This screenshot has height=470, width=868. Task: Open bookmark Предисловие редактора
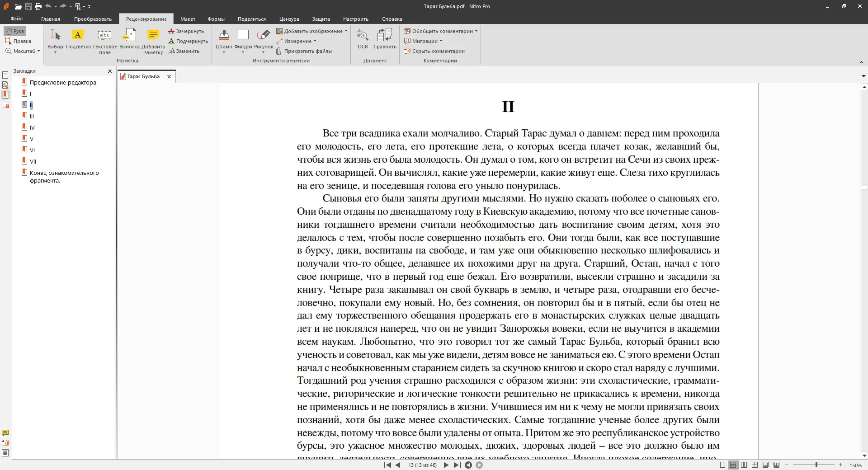(63, 82)
